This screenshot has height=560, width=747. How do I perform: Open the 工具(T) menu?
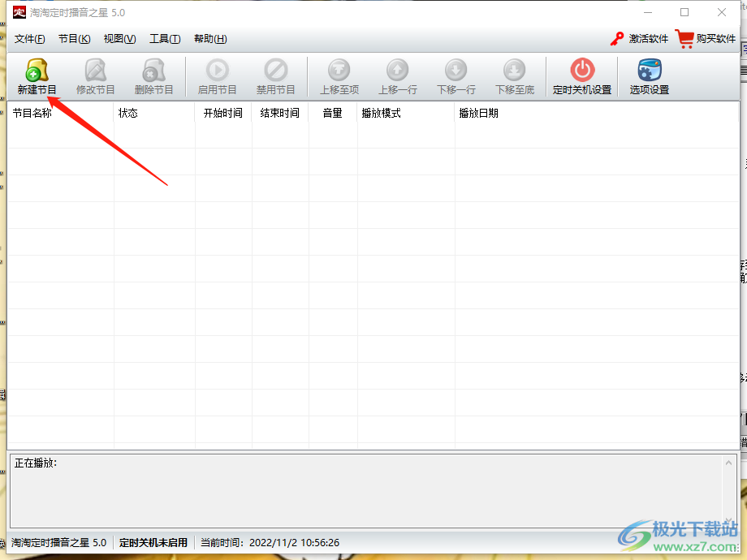point(165,39)
